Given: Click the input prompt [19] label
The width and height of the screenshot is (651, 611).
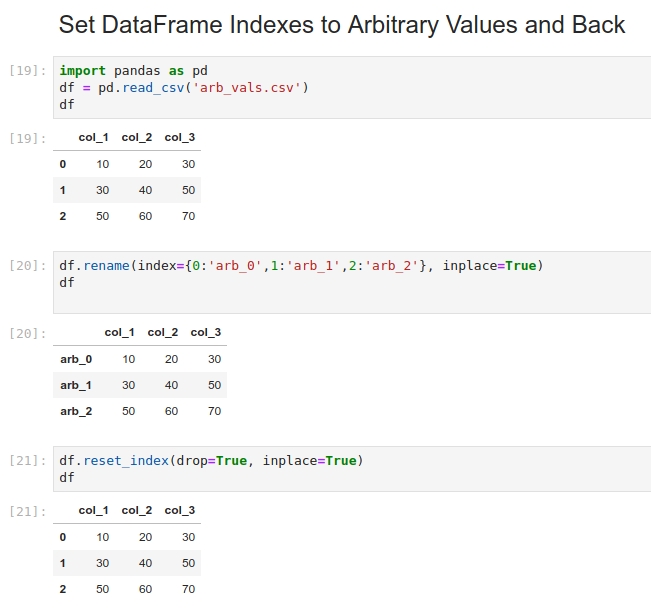Looking at the screenshot, I should [27, 71].
